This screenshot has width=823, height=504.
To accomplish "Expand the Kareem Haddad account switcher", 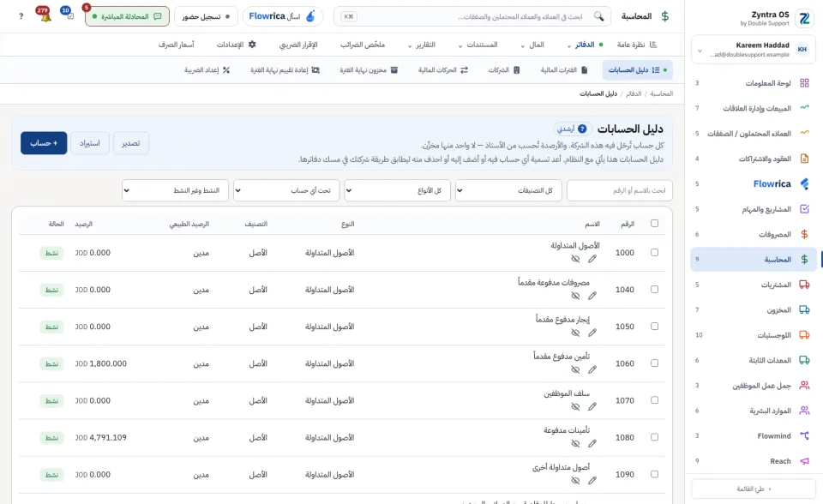I will coord(754,50).
